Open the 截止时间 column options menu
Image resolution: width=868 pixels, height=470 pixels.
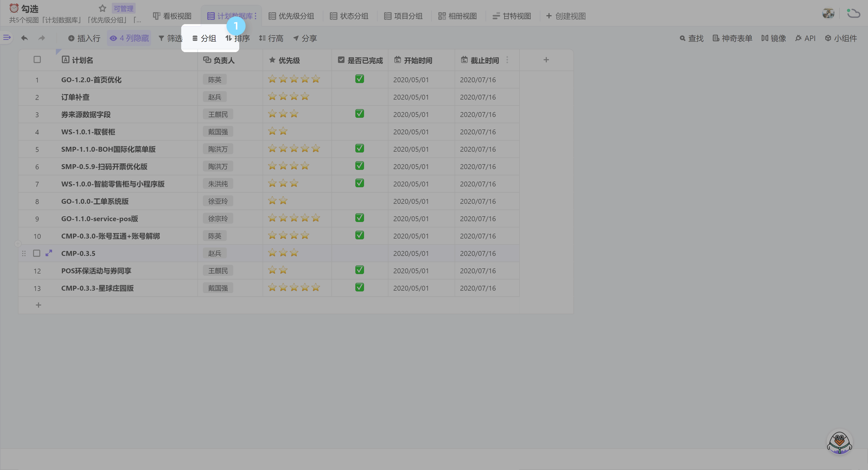tap(508, 60)
